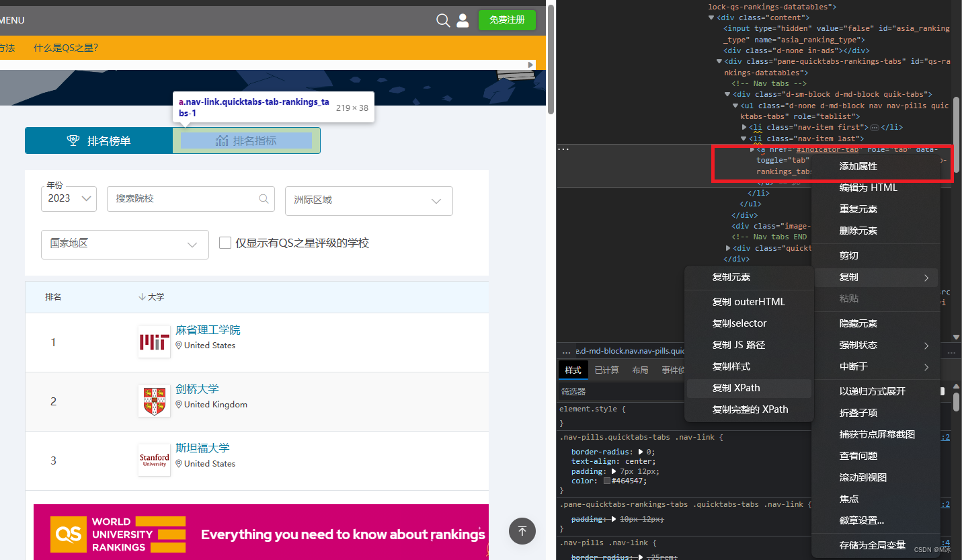Choose 捕获节点屏幕截图 menu entry
This screenshot has height=560, width=962.
875,434
